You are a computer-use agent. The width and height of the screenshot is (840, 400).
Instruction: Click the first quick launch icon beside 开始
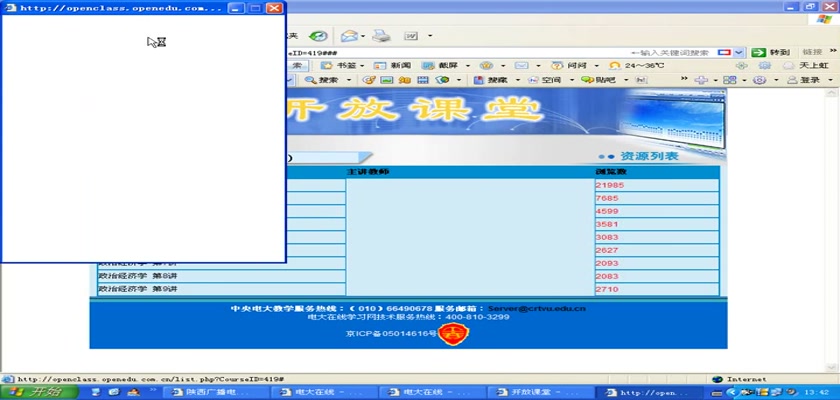click(96, 392)
